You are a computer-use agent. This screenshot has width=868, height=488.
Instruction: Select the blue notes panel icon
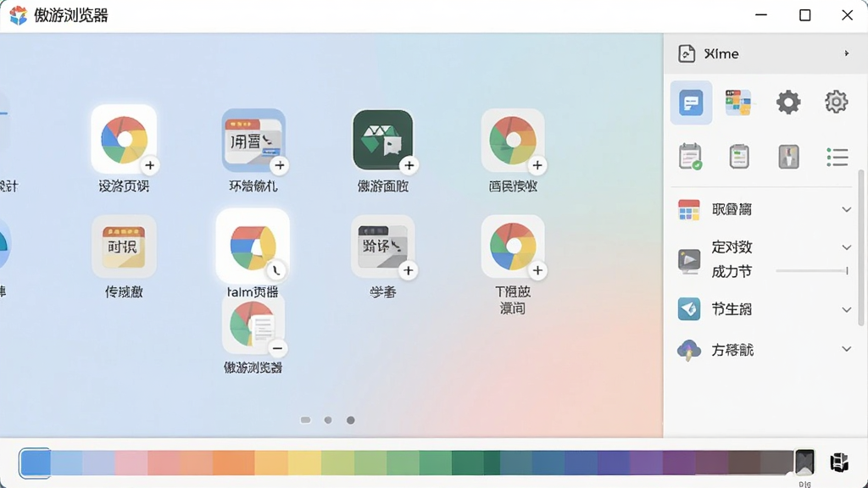click(692, 103)
